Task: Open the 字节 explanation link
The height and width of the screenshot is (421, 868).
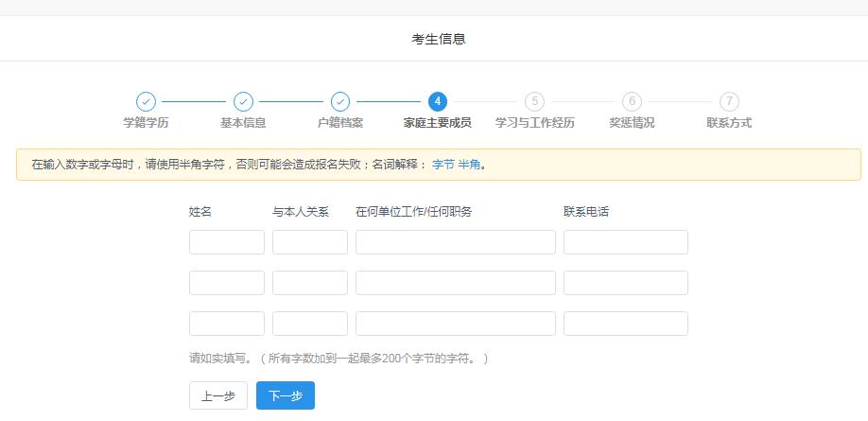Action: (x=443, y=165)
